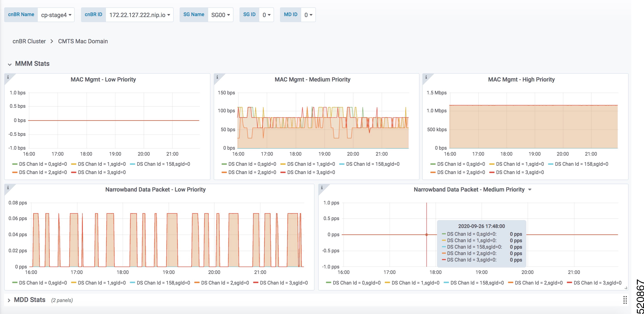Toggle DS Chan Id = 1 in High Priority MAC legend
This screenshot has height=314, width=644.
pos(520,164)
